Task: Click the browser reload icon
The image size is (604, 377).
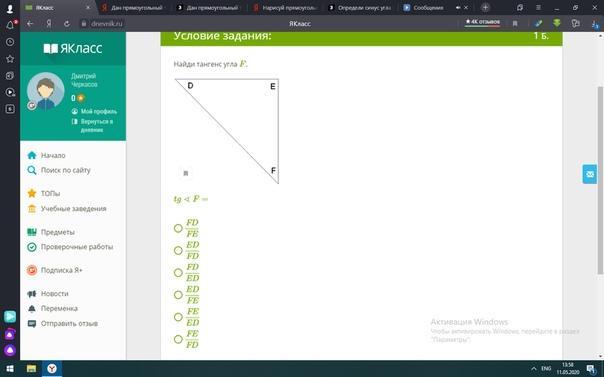Action: [x=67, y=23]
